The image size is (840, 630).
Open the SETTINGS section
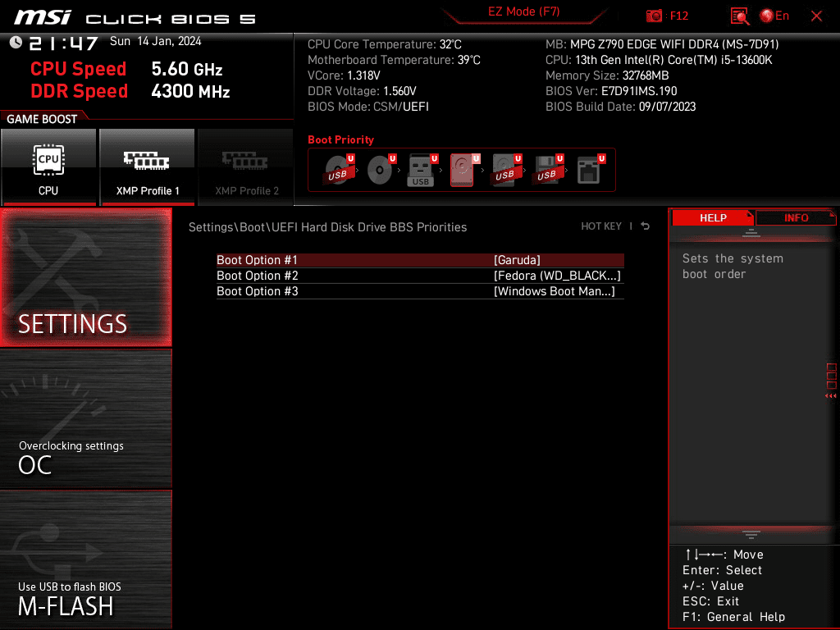(86, 277)
